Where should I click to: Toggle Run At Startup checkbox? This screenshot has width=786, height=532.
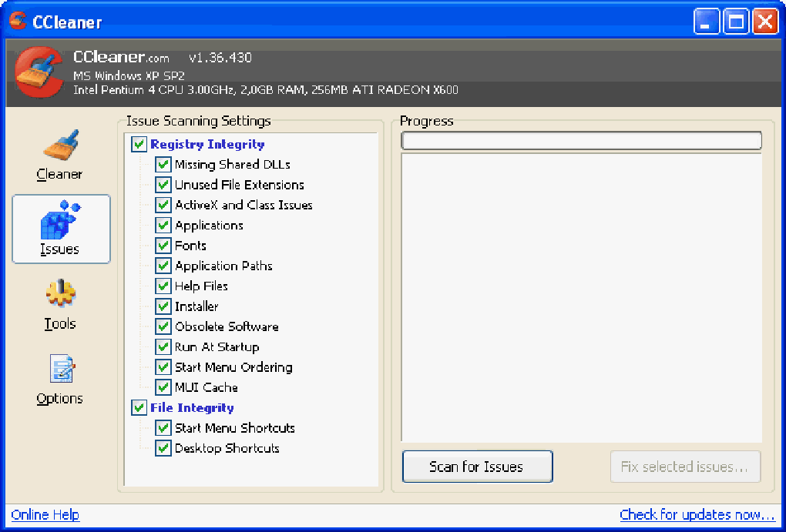[163, 346]
